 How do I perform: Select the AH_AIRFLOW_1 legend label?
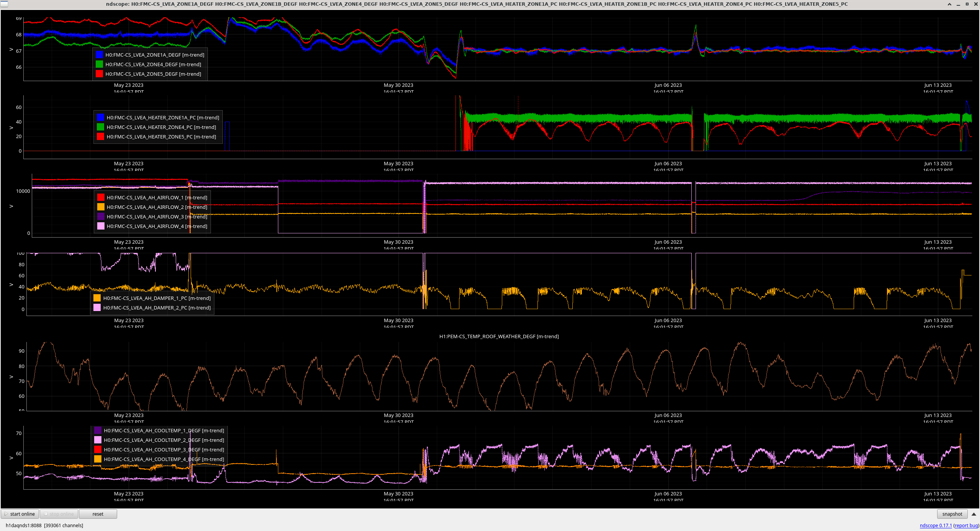[x=157, y=197]
